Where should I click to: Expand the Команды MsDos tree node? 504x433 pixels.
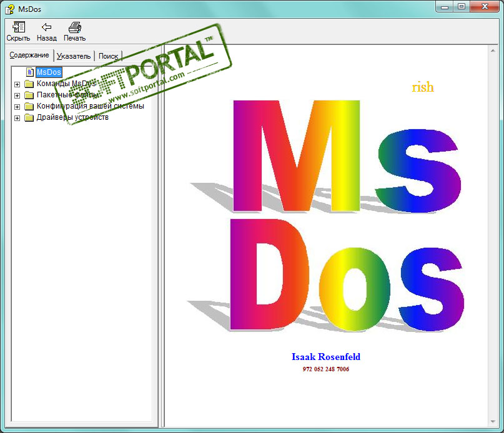coord(17,84)
